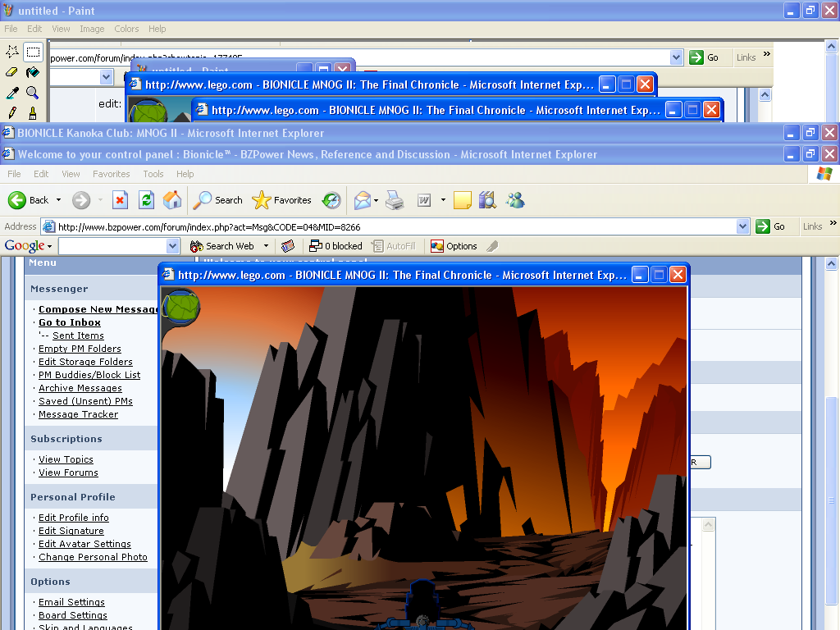Open the Mail envelope icon
Viewport: 840px width, 630px height.
[x=363, y=200]
